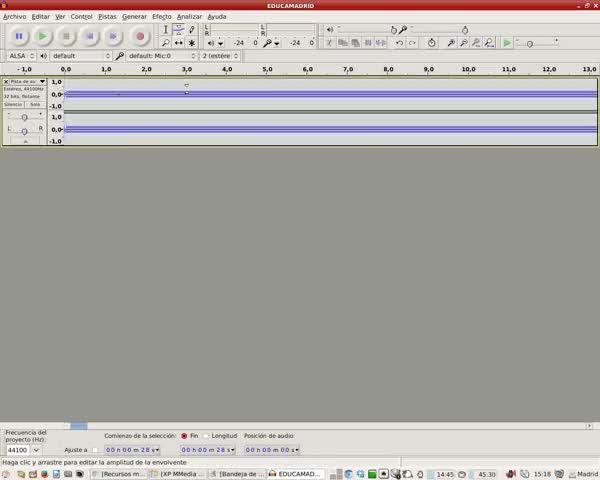The height and width of the screenshot is (480, 600).
Task: Click the envelope control point on waveform
Action: click(x=186, y=93)
